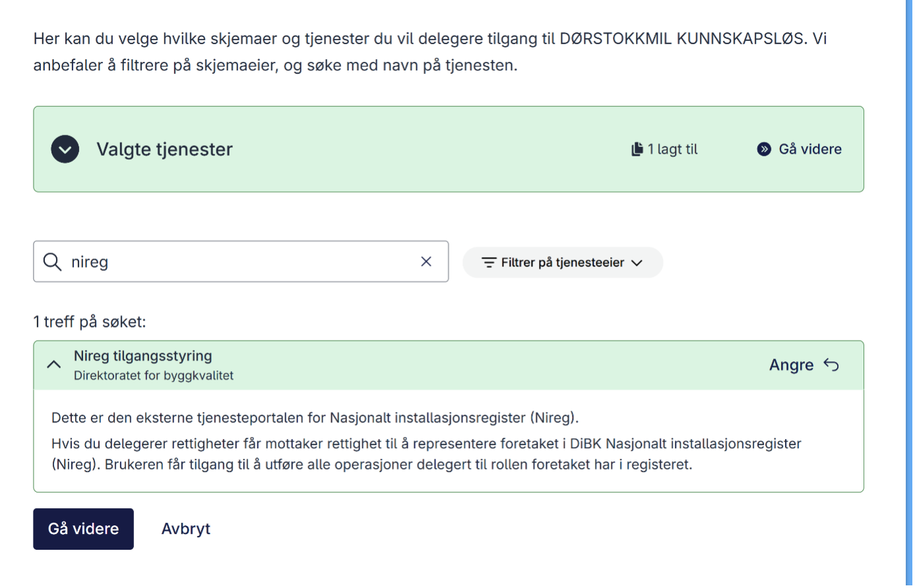Cancel delegation by clicking 'Avbryt'
Screen dimensions: 915x588
[x=185, y=528]
